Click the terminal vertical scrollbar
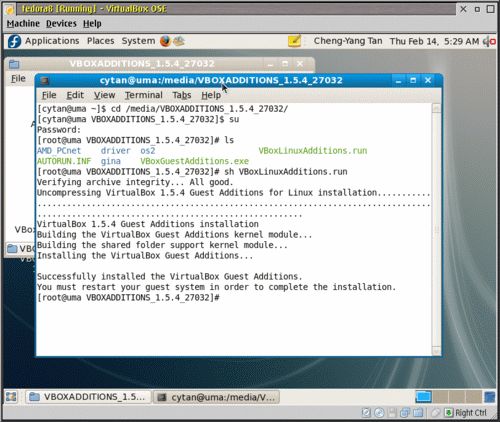500x422 pixels. click(x=436, y=229)
